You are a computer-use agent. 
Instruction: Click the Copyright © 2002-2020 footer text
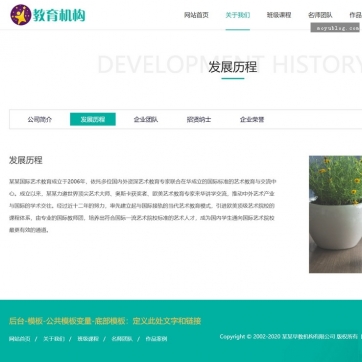tap(289, 337)
